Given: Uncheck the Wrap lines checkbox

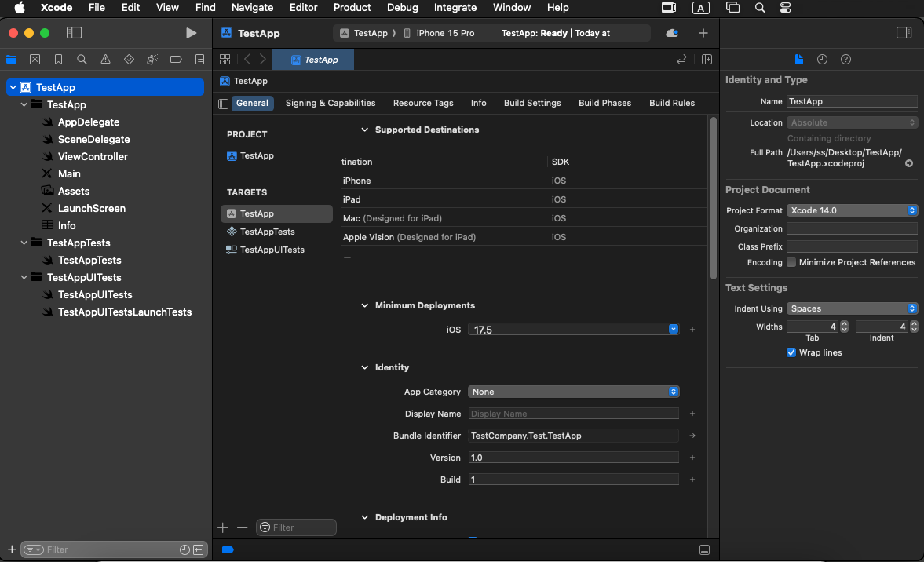Looking at the screenshot, I should point(791,352).
